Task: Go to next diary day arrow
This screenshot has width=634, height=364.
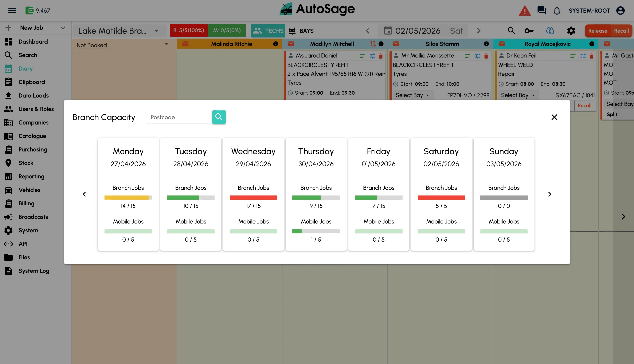Action: tap(479, 31)
